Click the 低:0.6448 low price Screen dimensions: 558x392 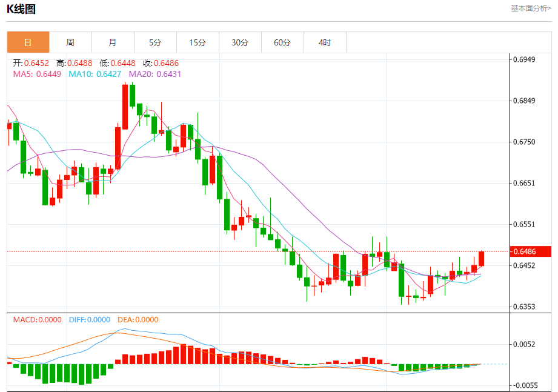coord(118,63)
